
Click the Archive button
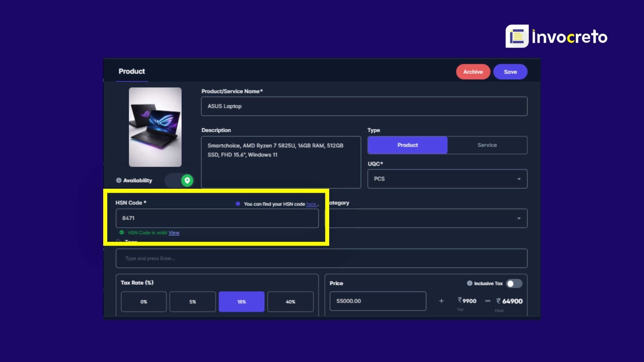click(x=473, y=72)
